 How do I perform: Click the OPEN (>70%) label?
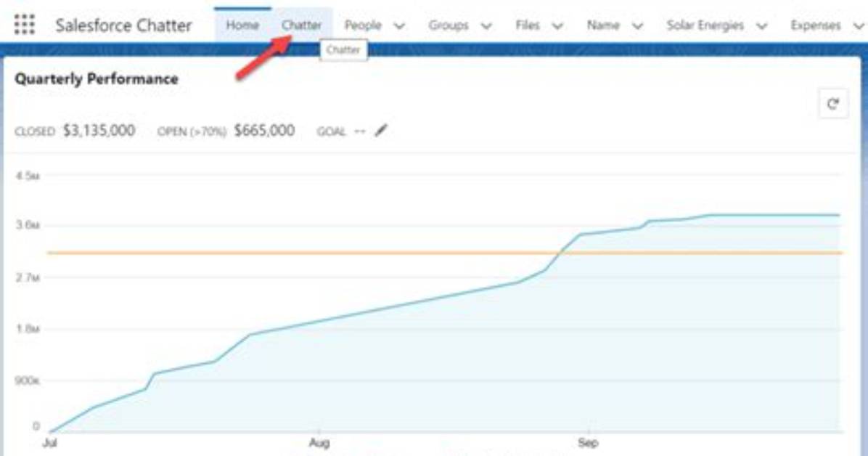192,132
